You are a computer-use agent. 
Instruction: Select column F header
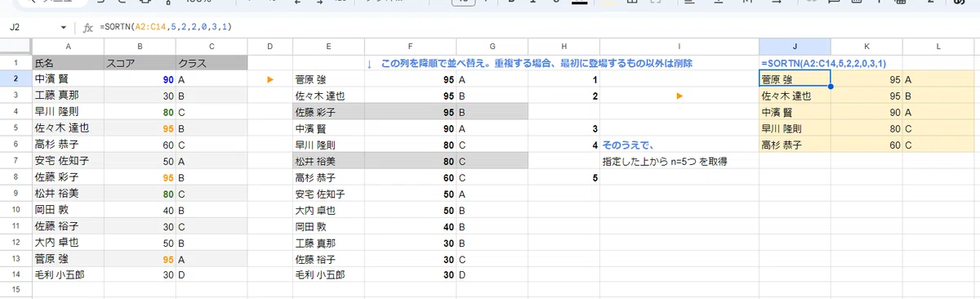coord(410,47)
